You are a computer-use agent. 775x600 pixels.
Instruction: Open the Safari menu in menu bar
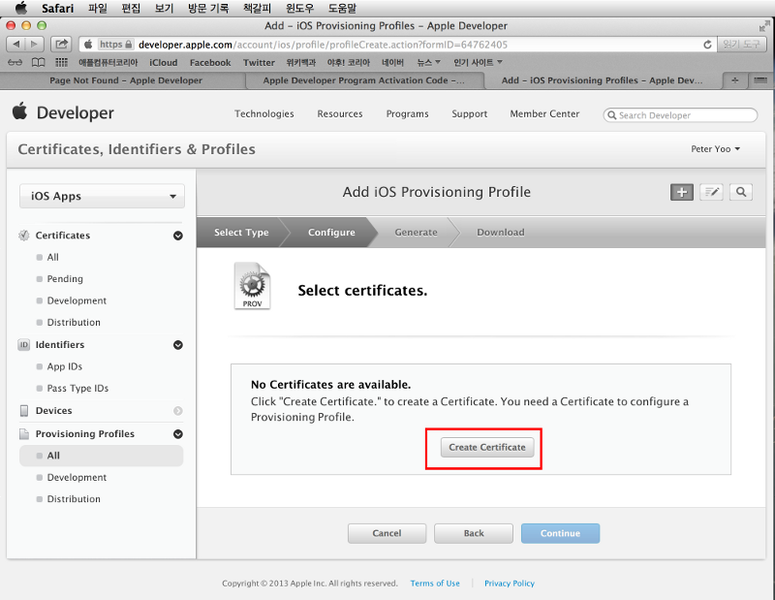point(57,8)
